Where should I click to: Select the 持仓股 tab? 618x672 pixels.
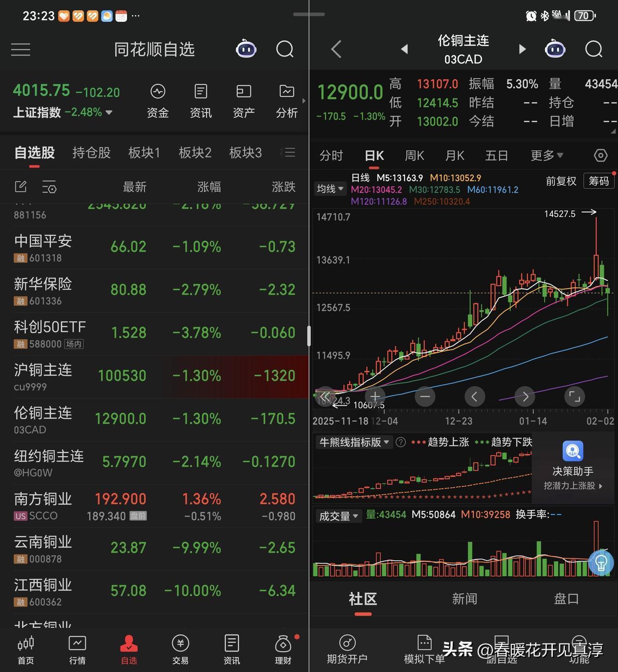[91, 153]
